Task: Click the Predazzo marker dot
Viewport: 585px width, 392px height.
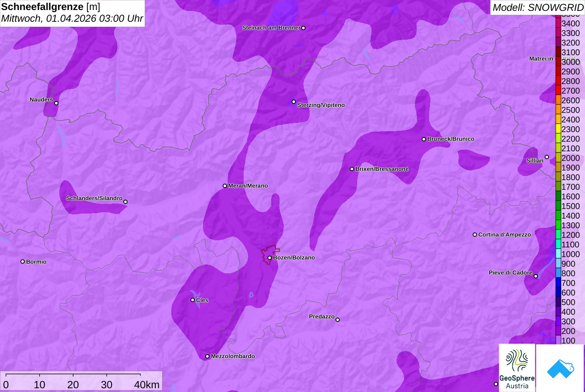Action: (338, 320)
